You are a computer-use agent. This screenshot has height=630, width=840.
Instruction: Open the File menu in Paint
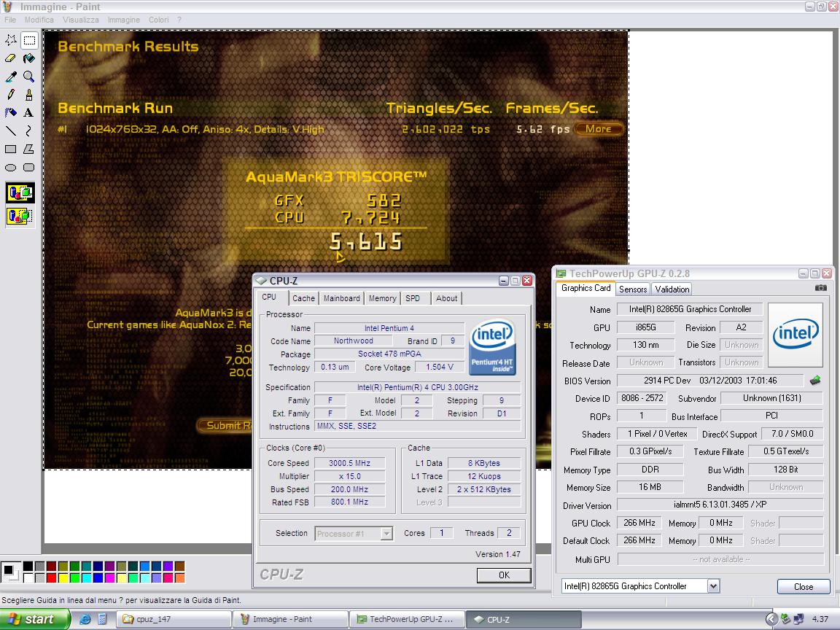click(x=10, y=20)
